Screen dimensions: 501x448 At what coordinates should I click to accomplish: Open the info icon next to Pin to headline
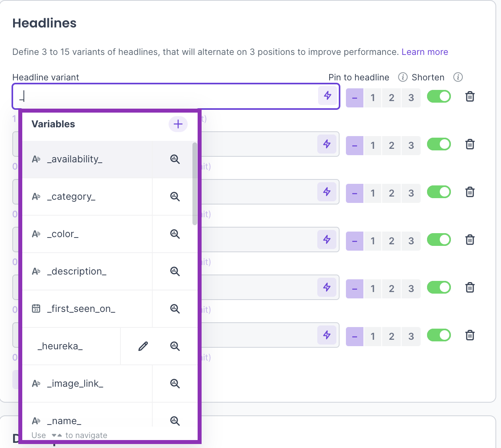(x=402, y=77)
